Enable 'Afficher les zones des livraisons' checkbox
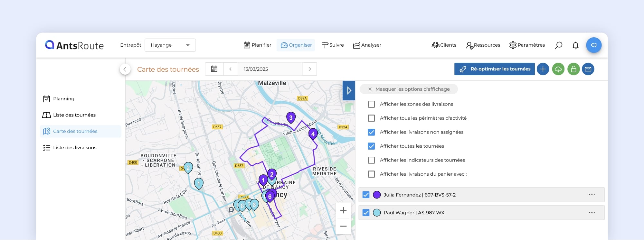The width and height of the screenshot is (644, 240). click(371, 104)
